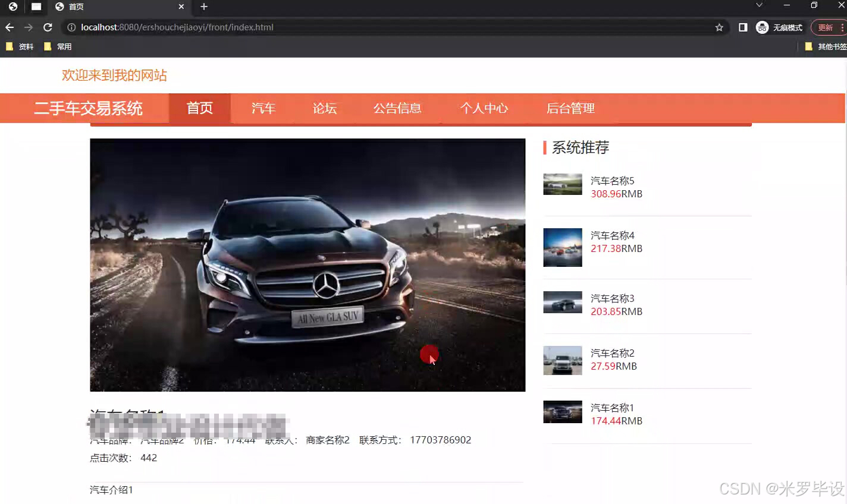Open the 公告信息 navigation menu item
The width and height of the screenshot is (847, 504).
(x=397, y=108)
